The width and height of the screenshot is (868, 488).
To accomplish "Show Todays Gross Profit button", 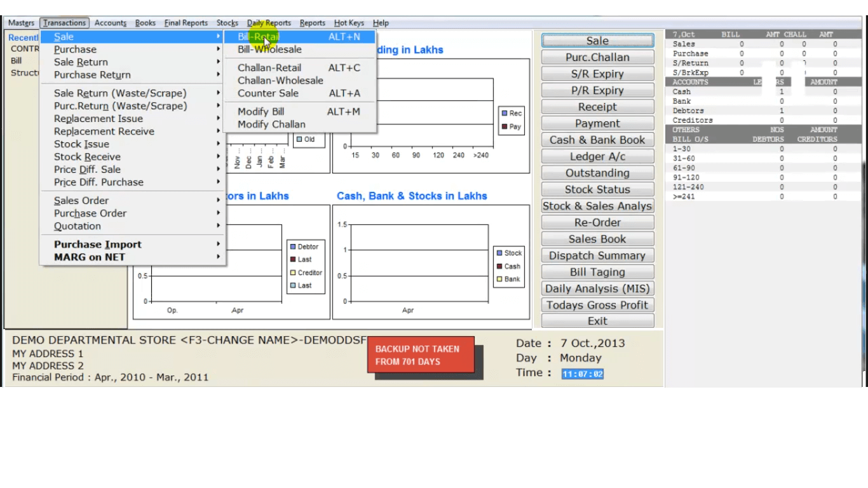I will (x=597, y=305).
